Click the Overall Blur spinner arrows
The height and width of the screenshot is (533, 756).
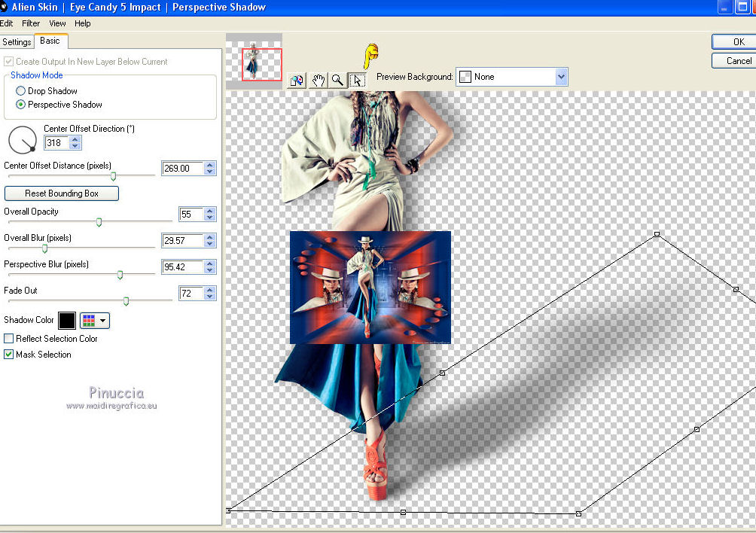click(x=209, y=240)
